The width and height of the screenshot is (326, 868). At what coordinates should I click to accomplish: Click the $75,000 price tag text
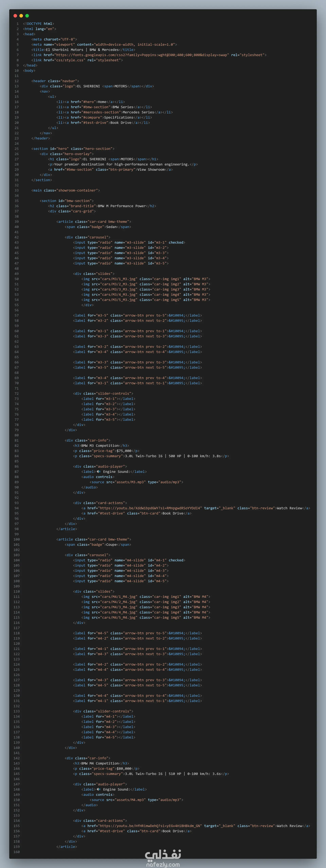pyautogui.click(x=124, y=451)
